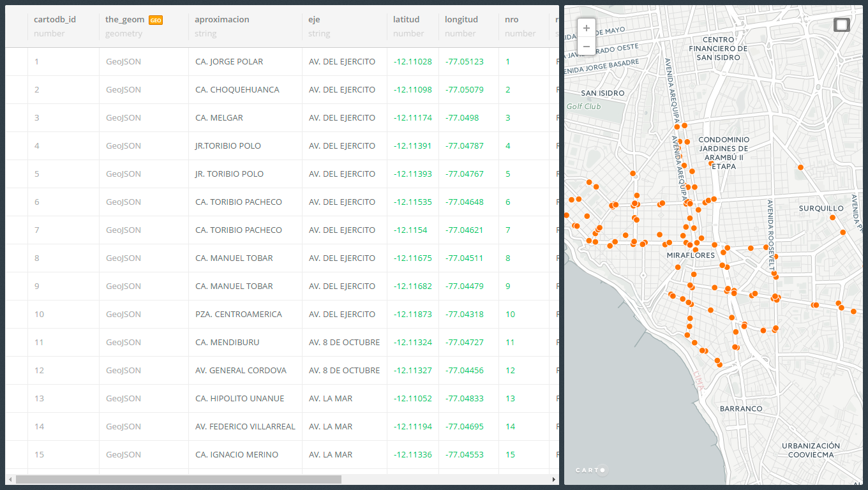The height and width of the screenshot is (490, 868).
Task: Click BARRANCO map label
Action: click(x=741, y=408)
